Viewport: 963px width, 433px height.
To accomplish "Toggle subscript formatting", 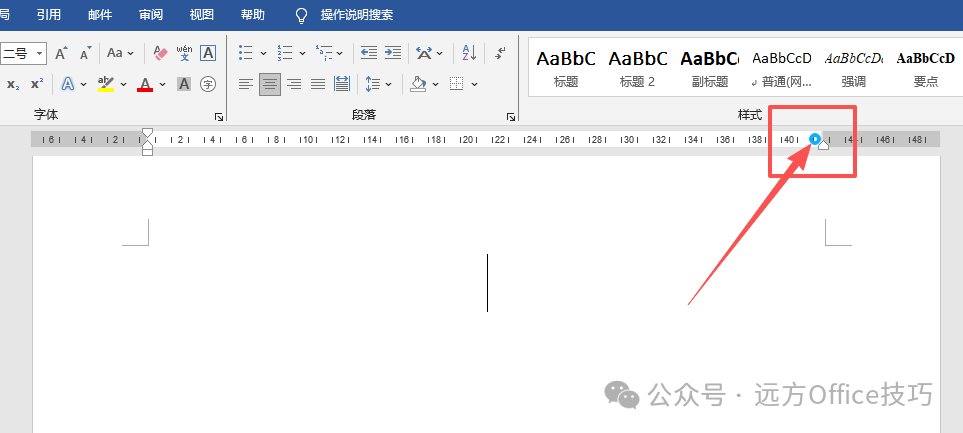I will pos(13,84).
